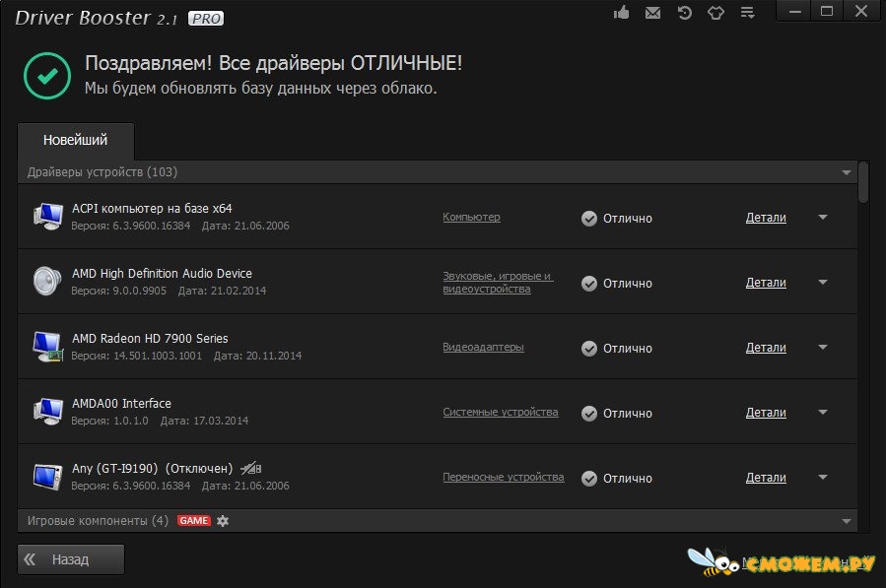Open dropdown arrow for AMD Audio row
Viewport: 886px width, 588px height.
coord(823,282)
